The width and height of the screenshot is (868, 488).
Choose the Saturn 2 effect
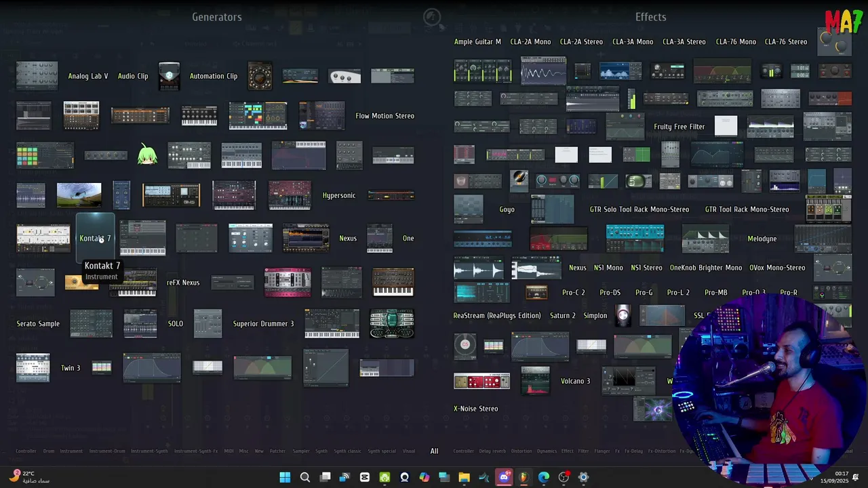pyautogui.click(x=563, y=316)
